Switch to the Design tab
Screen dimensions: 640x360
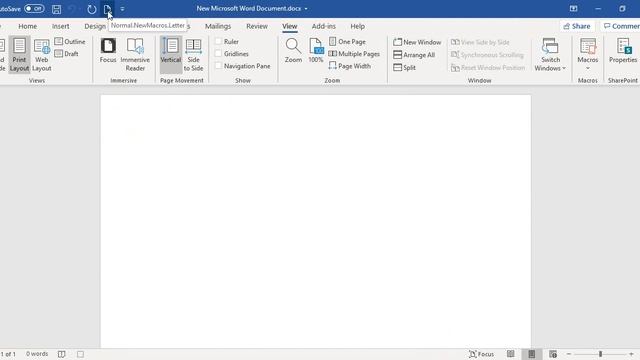[x=95, y=26]
